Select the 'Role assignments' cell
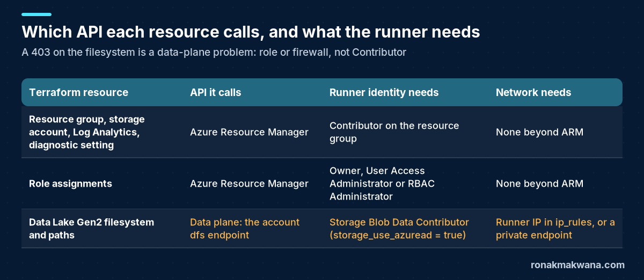Image resolution: width=644 pixels, height=280 pixels. 70,183
